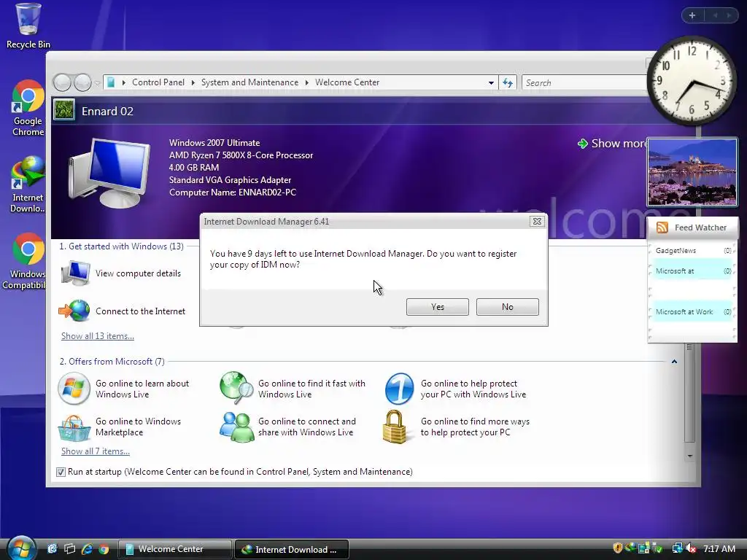Launch Internet Explorer from Quick Launch
The height and width of the screenshot is (560, 747).
[87, 549]
